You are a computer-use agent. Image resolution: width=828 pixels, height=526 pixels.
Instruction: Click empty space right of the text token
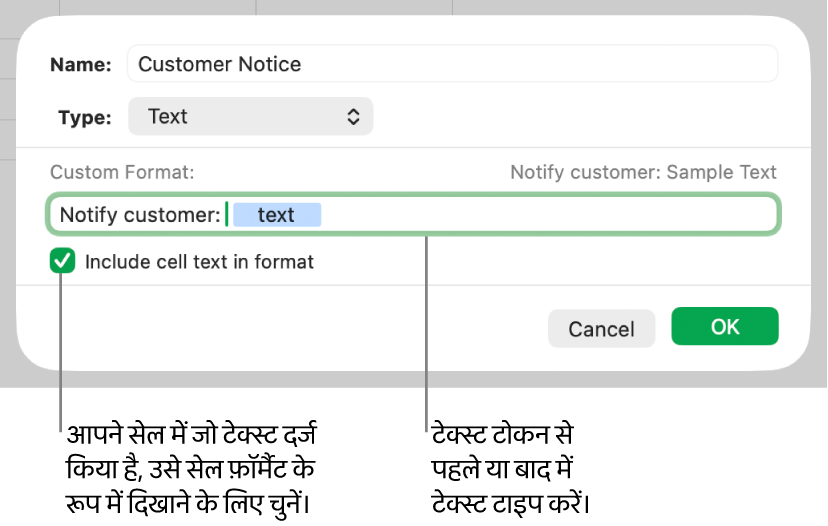click(550, 215)
